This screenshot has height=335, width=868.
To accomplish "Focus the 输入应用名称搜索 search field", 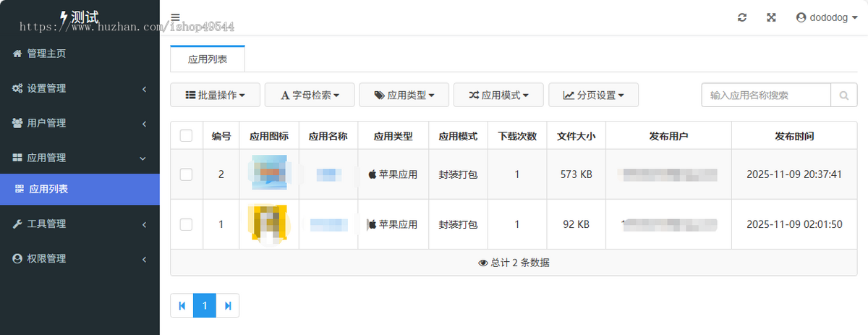I will pyautogui.click(x=766, y=95).
